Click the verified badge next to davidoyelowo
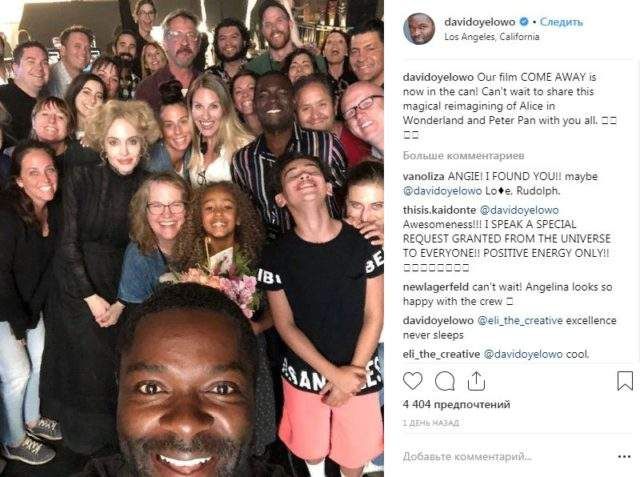Image resolution: width=640 pixels, height=477 pixels. pyautogui.click(x=524, y=22)
